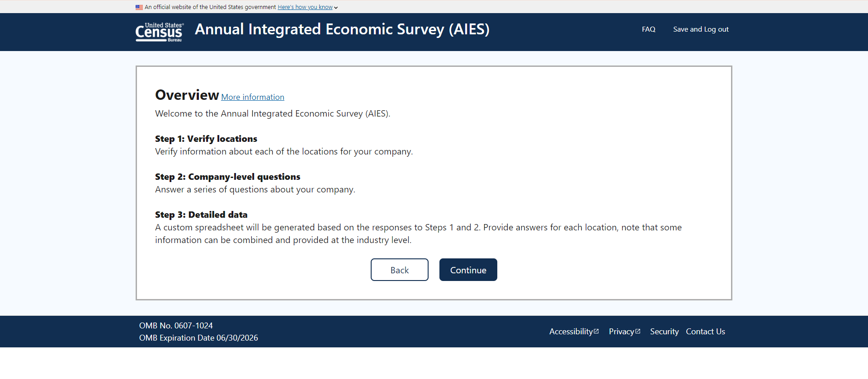This screenshot has width=868, height=379.
Task: Open the Privacy footer link
Action: coord(621,332)
